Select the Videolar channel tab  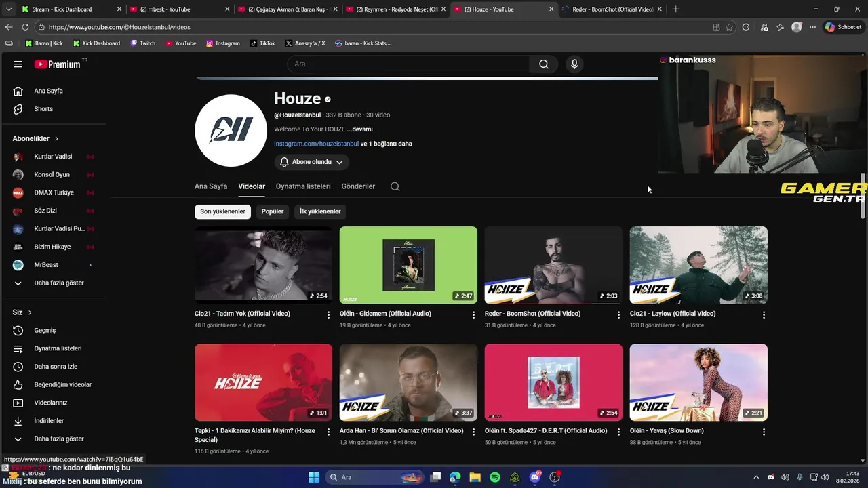[252, 186]
